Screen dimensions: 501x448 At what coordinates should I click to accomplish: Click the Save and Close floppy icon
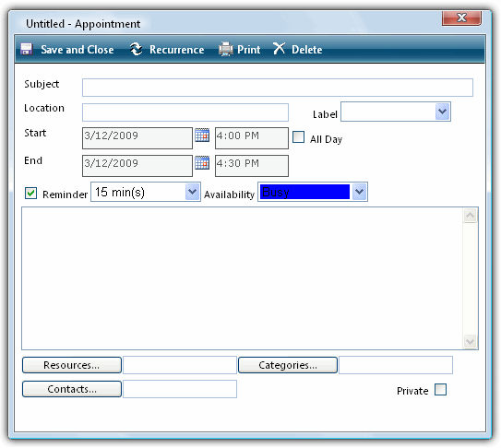point(27,49)
